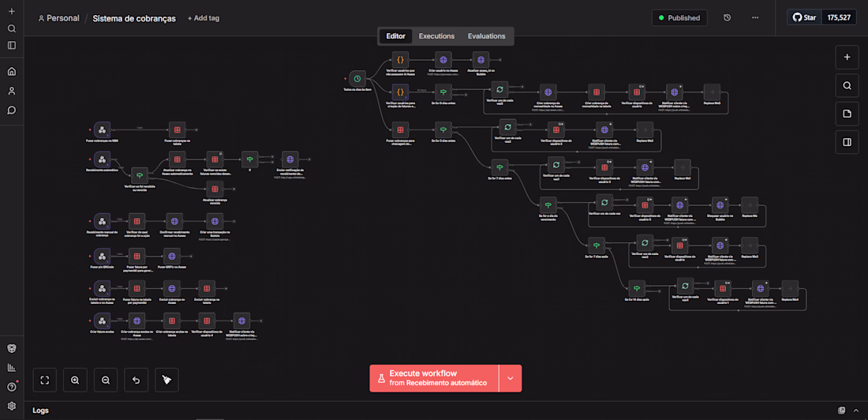Select 'Verificar usuários que não possuem id Asaas' code node
868x420 pixels.
(400, 60)
